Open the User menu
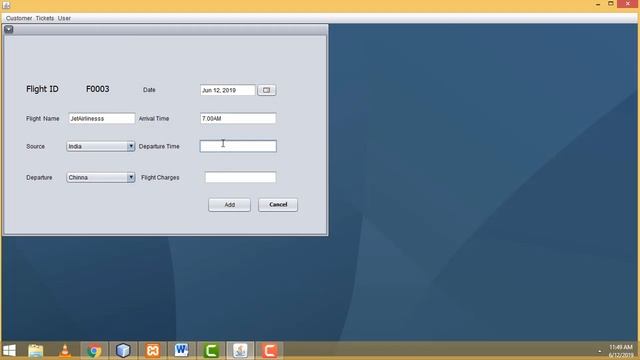 point(64,18)
